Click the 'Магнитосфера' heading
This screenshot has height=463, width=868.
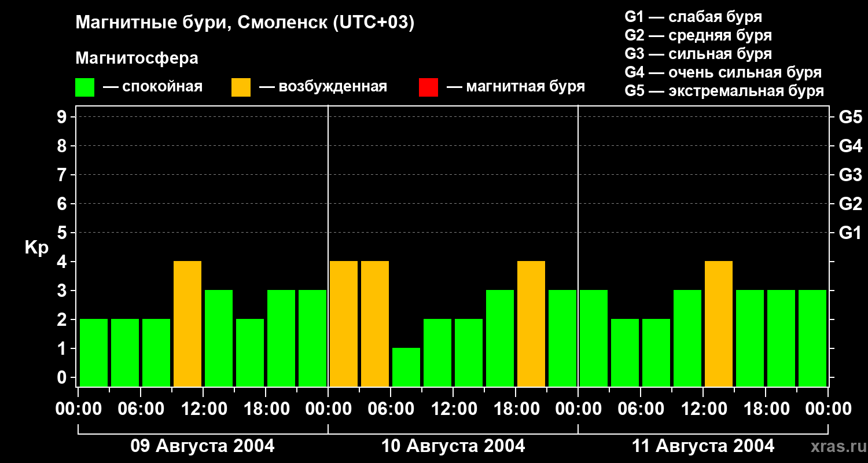pyautogui.click(x=137, y=58)
